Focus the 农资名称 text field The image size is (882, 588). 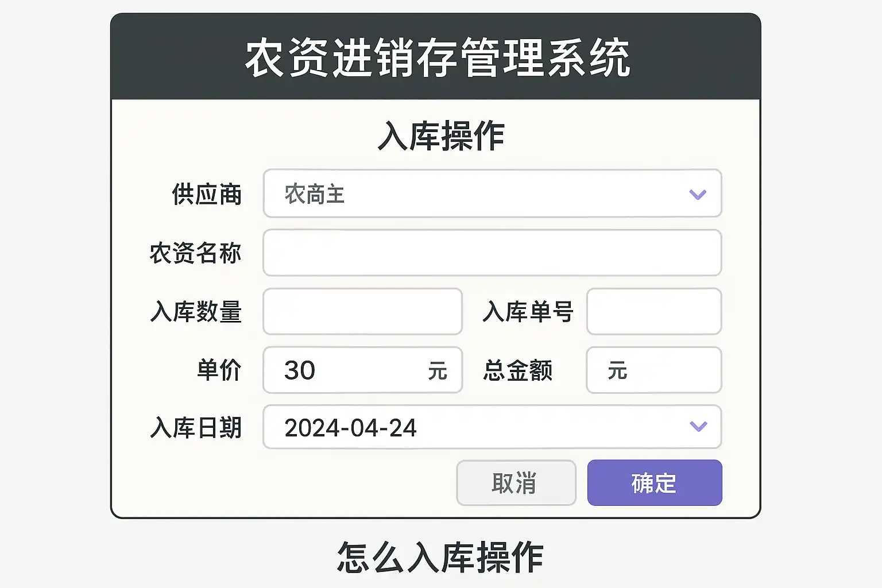tap(492, 253)
